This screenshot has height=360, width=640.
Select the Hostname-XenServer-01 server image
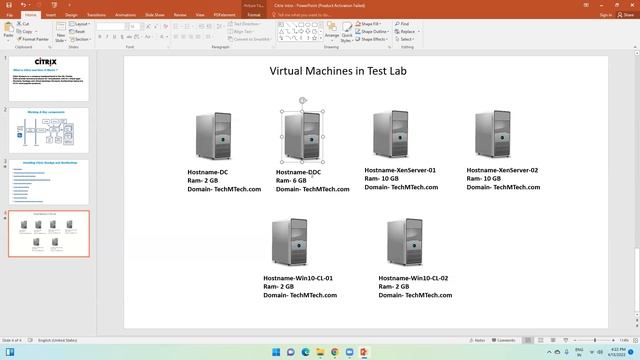[391, 134]
